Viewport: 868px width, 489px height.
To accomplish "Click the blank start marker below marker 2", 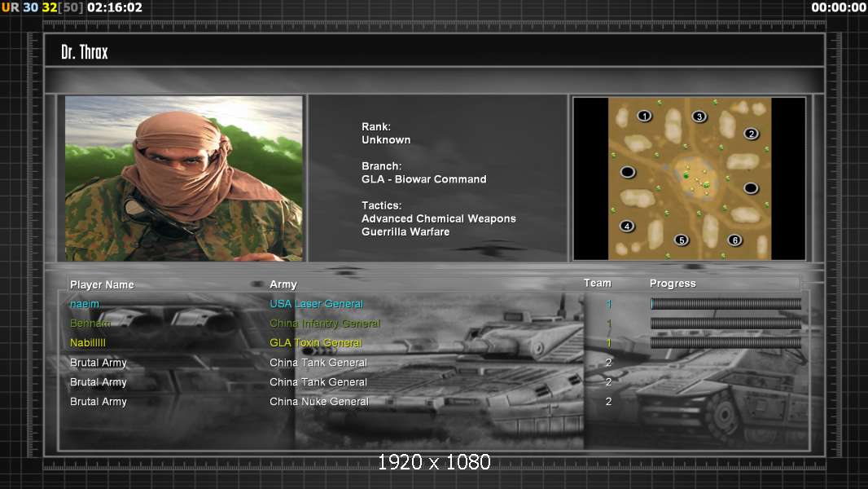I will coord(751,188).
